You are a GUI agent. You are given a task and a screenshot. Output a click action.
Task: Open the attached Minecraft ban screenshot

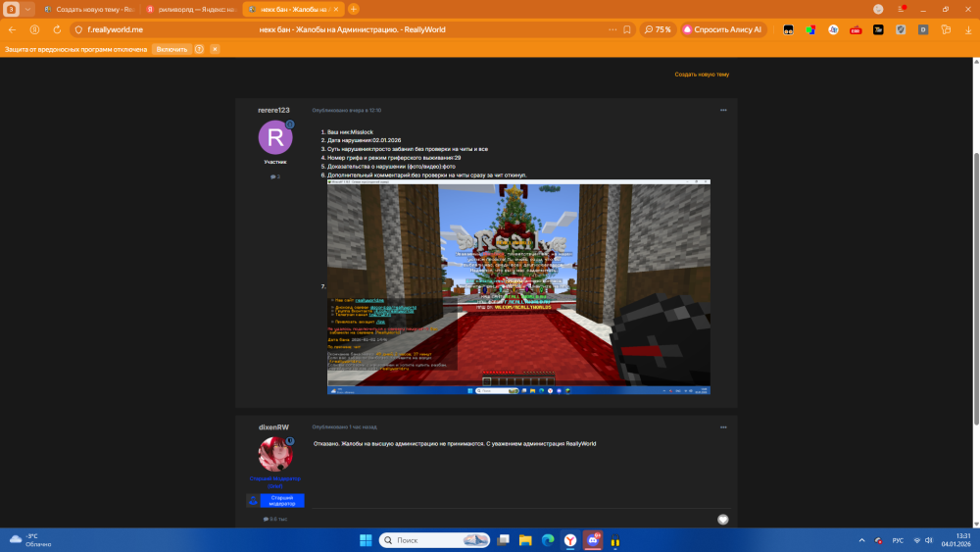coord(518,287)
